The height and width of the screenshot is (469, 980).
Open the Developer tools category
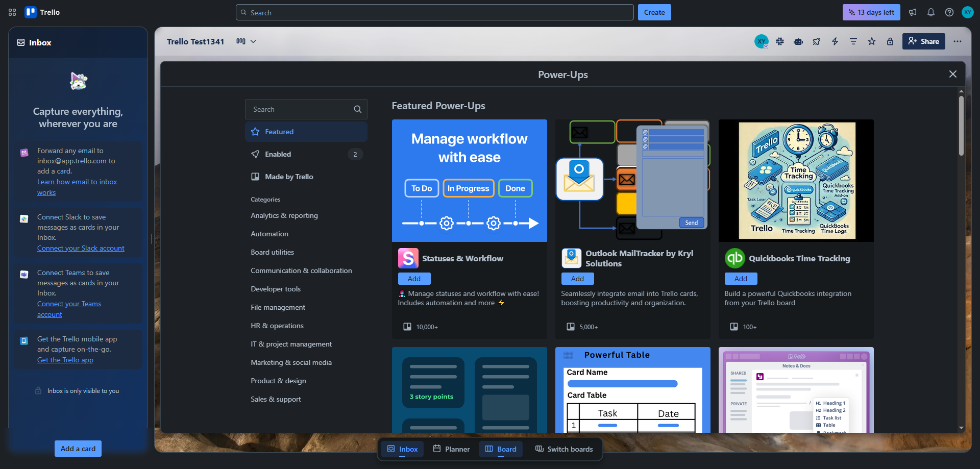(276, 289)
